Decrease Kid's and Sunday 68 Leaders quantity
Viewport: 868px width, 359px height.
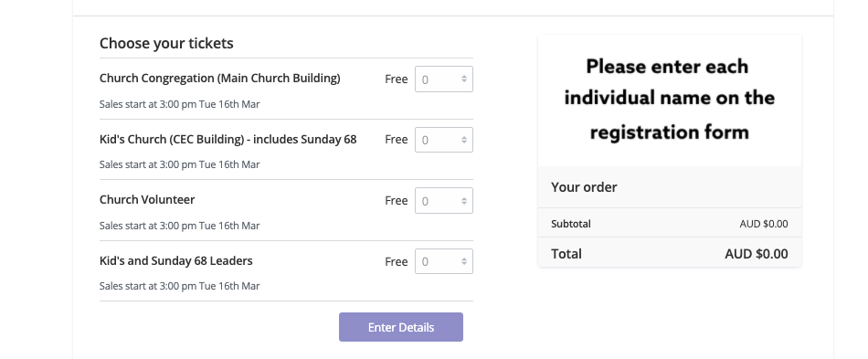(464, 263)
